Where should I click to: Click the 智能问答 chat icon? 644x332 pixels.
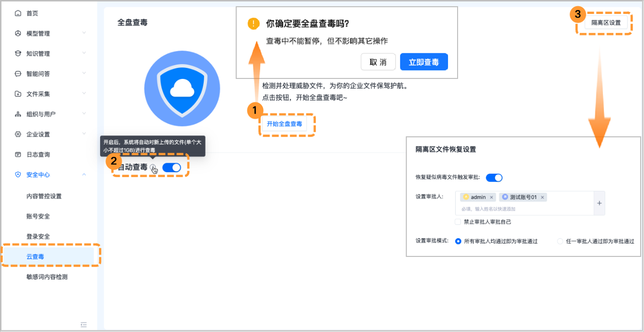pos(17,73)
